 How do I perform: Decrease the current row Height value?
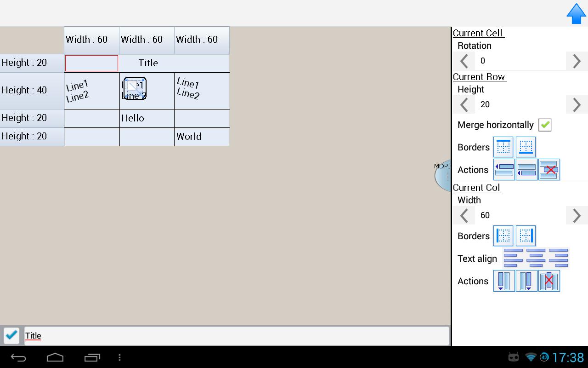coord(464,104)
